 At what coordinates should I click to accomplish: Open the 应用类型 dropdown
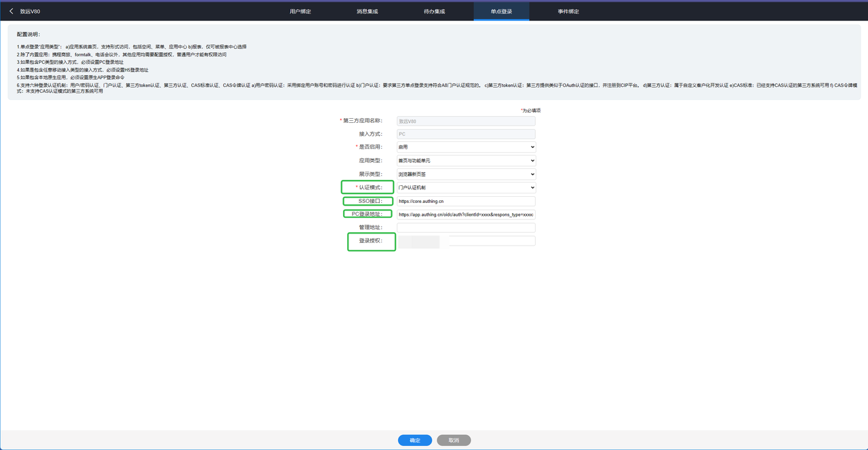pos(466,161)
